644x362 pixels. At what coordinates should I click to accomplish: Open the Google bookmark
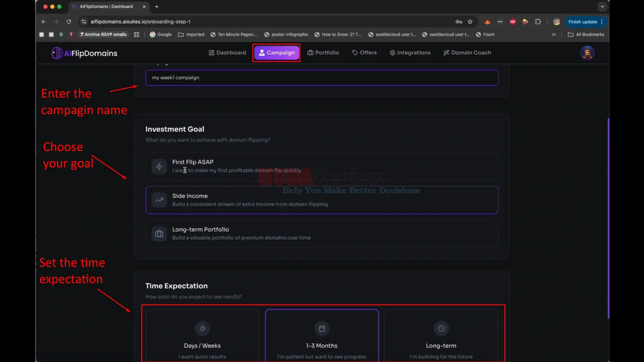pos(160,35)
